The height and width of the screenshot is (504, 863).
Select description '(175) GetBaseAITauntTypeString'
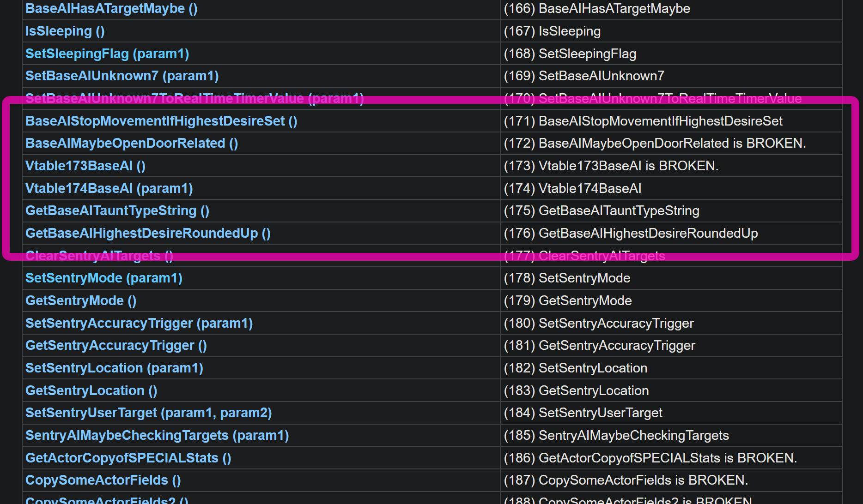coord(602,210)
